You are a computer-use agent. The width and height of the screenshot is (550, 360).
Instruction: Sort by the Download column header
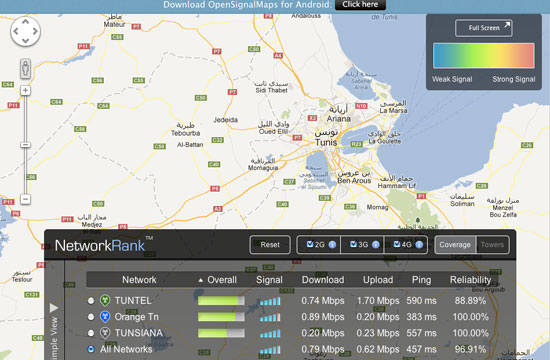(323, 280)
